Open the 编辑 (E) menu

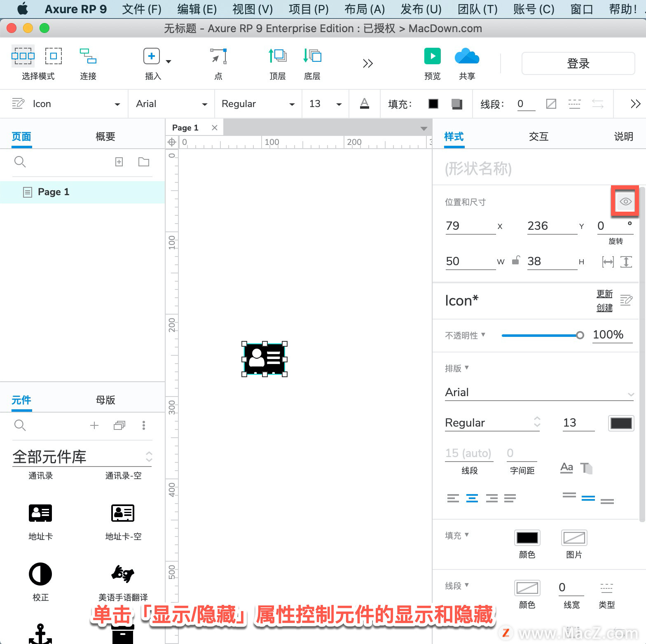tap(197, 9)
